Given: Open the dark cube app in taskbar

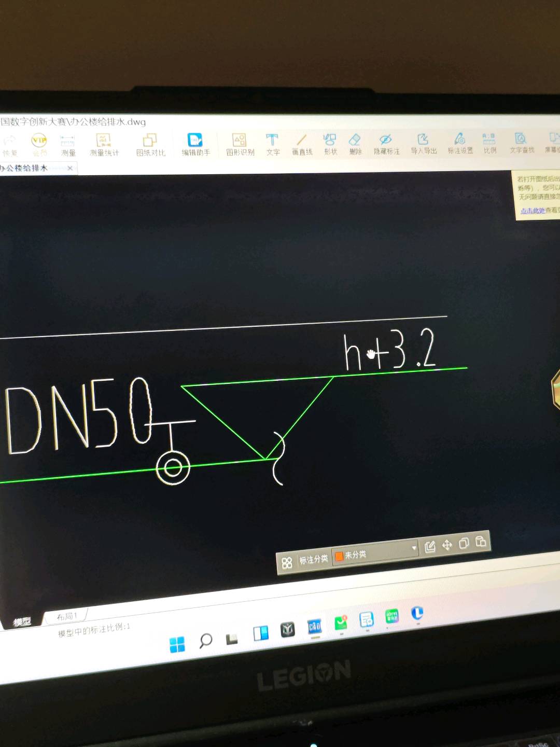Looking at the screenshot, I should (x=287, y=629).
